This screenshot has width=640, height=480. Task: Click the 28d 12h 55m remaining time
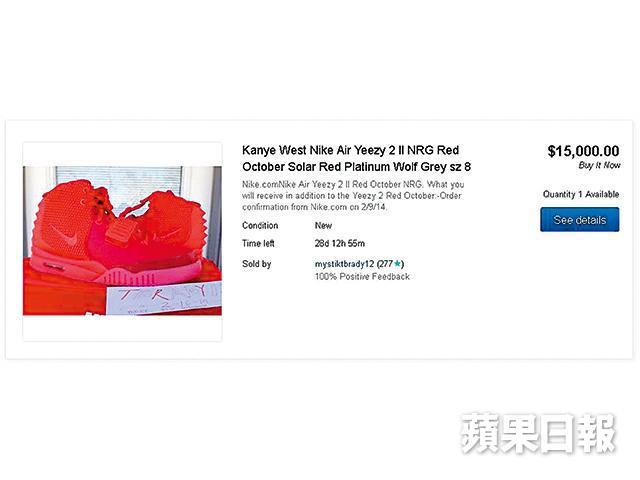340,244
